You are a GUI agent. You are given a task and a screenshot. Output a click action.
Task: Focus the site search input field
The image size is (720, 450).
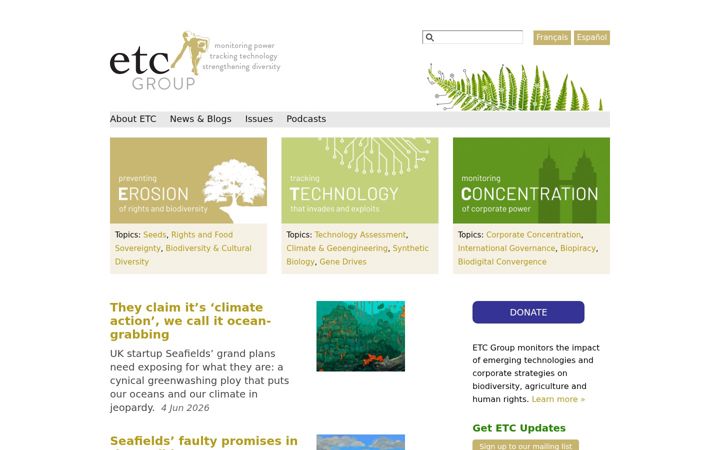[472, 37]
